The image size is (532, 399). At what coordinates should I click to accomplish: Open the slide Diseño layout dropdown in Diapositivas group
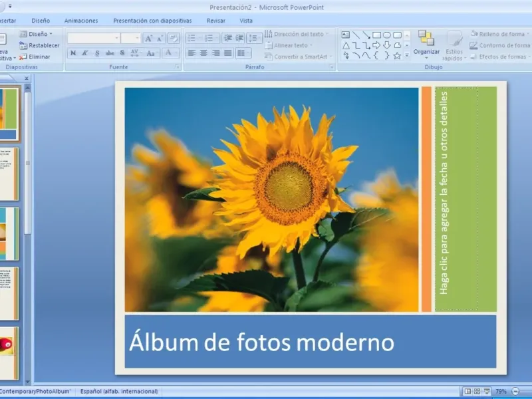point(36,34)
